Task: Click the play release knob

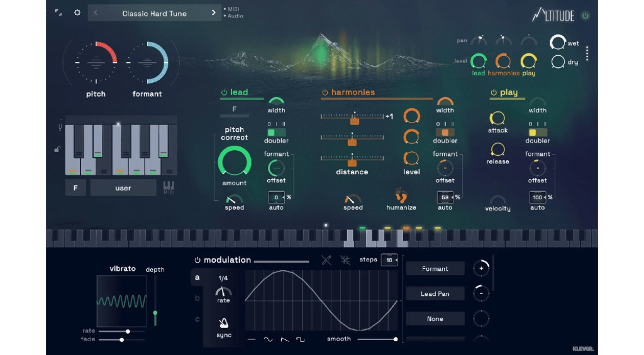Action: point(497,150)
